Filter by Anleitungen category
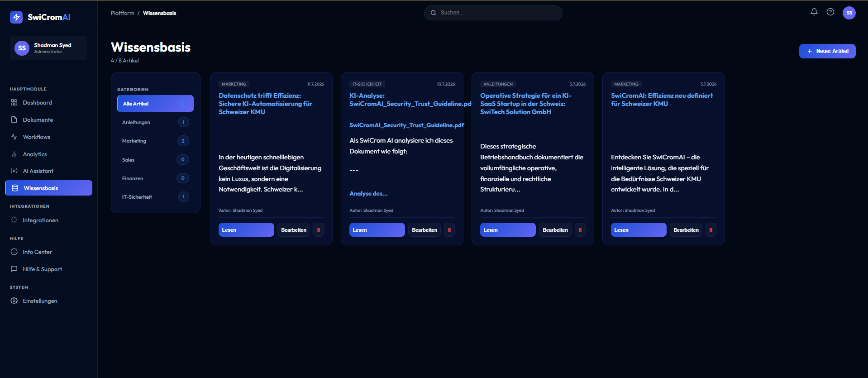This screenshot has width=868, height=378. point(155,122)
